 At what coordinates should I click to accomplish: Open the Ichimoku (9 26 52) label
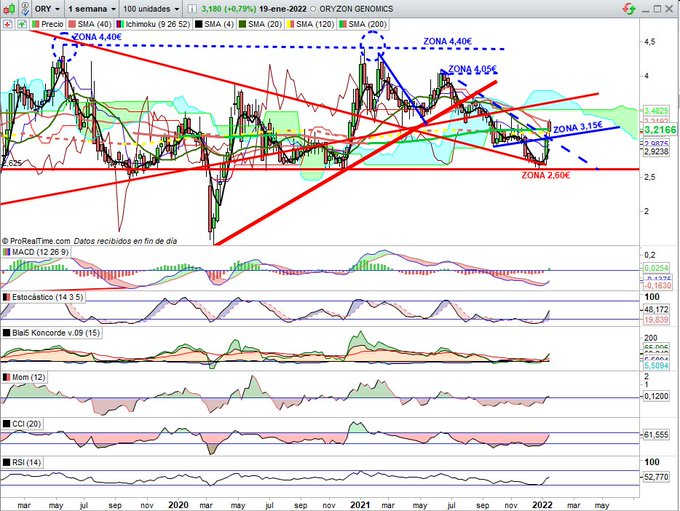pyautogui.click(x=153, y=24)
